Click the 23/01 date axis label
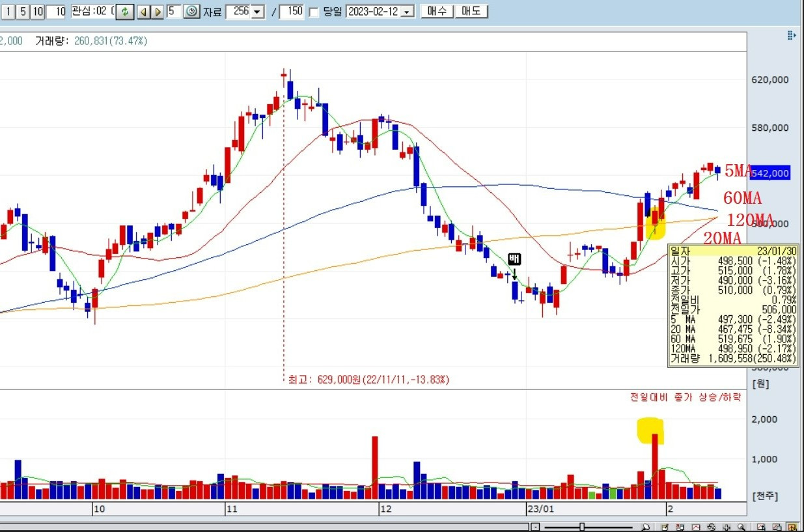 [540, 509]
